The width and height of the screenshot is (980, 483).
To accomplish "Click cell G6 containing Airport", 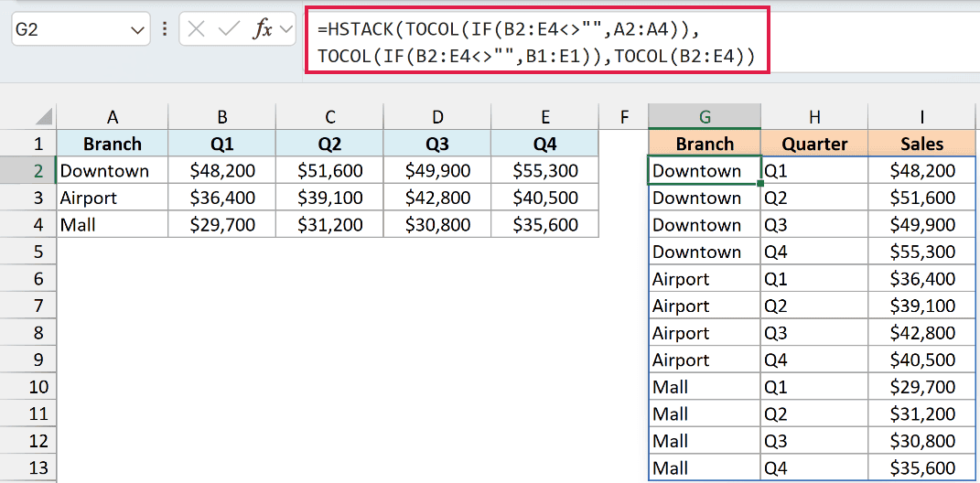I will pyautogui.click(x=705, y=279).
